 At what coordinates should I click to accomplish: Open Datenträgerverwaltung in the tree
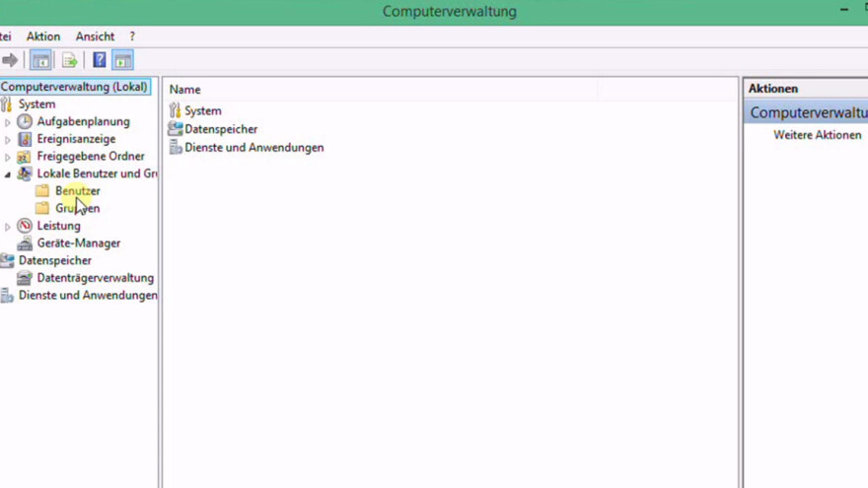(x=95, y=278)
